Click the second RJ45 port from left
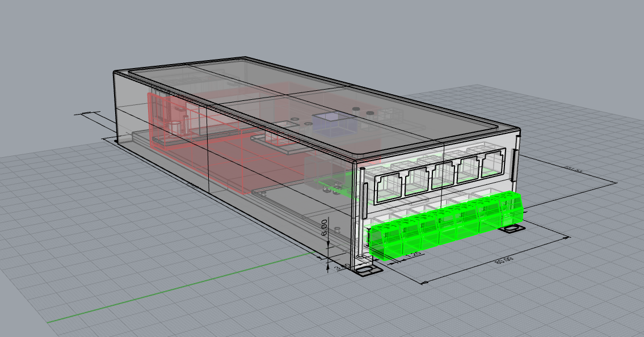The height and width of the screenshot is (337, 644). coord(416,180)
